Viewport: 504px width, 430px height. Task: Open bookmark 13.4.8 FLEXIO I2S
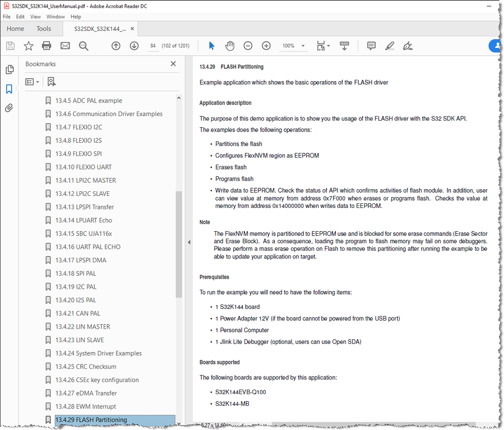click(78, 140)
